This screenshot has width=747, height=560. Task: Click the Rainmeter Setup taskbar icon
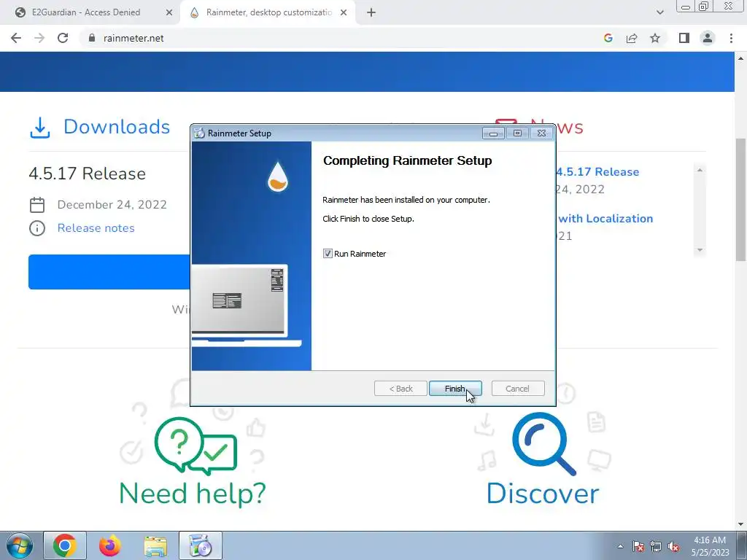point(201,545)
